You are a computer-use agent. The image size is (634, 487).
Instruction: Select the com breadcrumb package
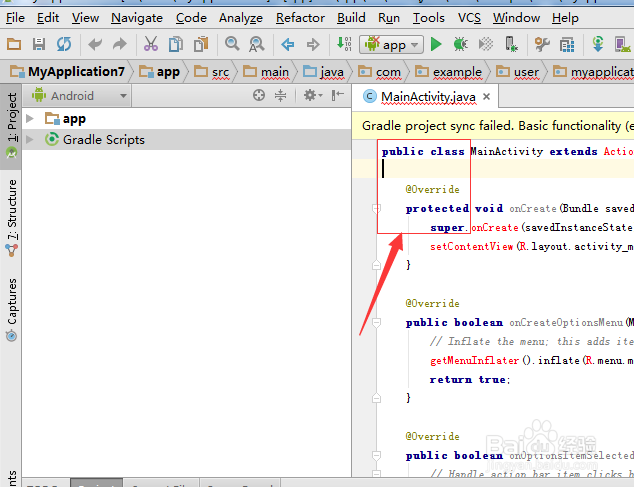tap(380, 72)
